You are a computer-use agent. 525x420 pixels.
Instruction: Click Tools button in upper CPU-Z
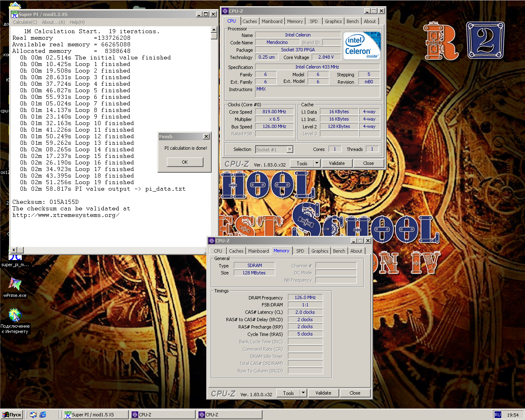click(302, 163)
